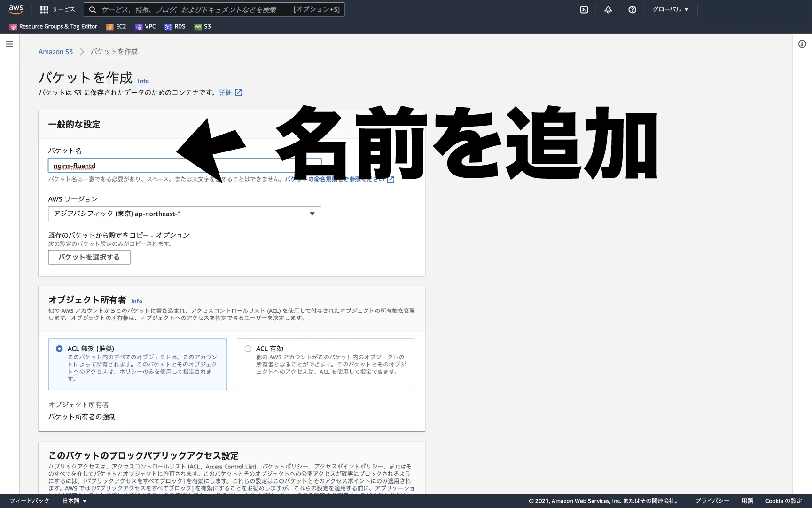Click Info link beside オブジェクト所有者
The height and width of the screenshot is (508, 812).
[137, 301]
